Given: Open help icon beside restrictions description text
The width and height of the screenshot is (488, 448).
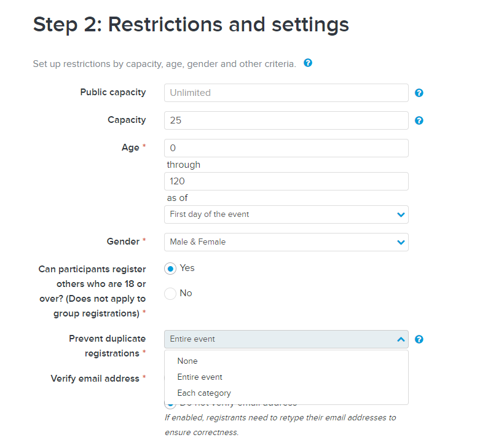Looking at the screenshot, I should (308, 63).
